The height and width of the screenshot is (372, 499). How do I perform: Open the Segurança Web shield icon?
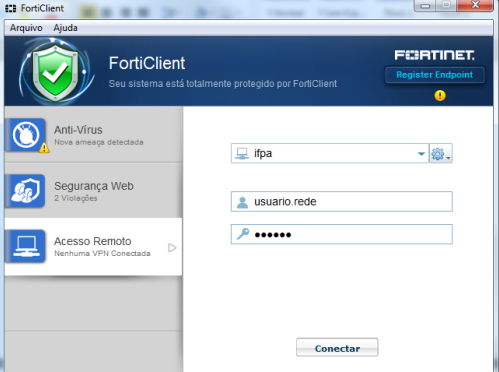(x=25, y=191)
